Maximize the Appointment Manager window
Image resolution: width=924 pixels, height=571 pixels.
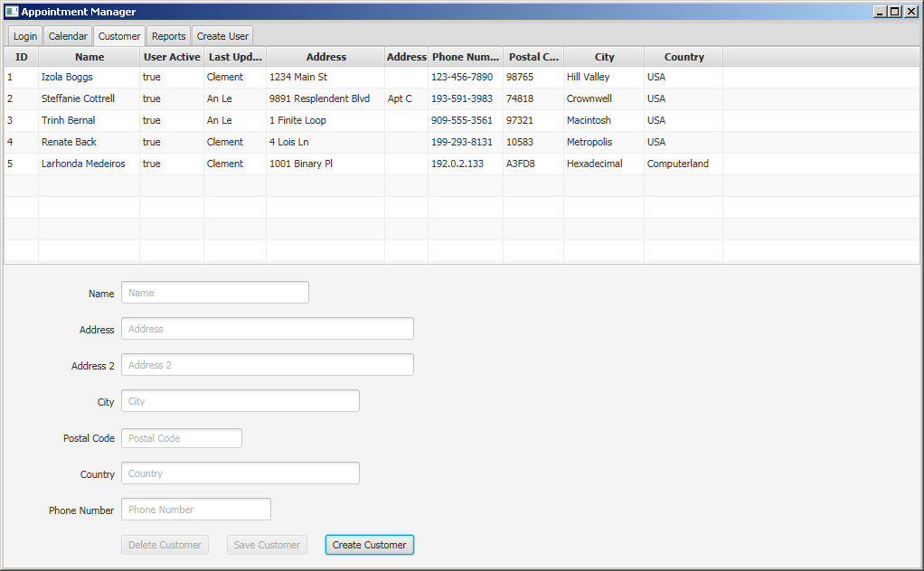(895, 12)
